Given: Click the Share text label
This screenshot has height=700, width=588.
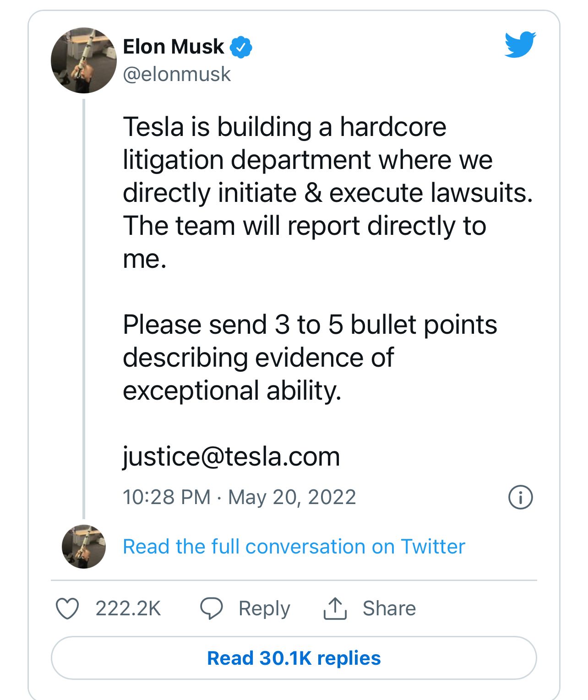Looking at the screenshot, I should pos(389,608).
